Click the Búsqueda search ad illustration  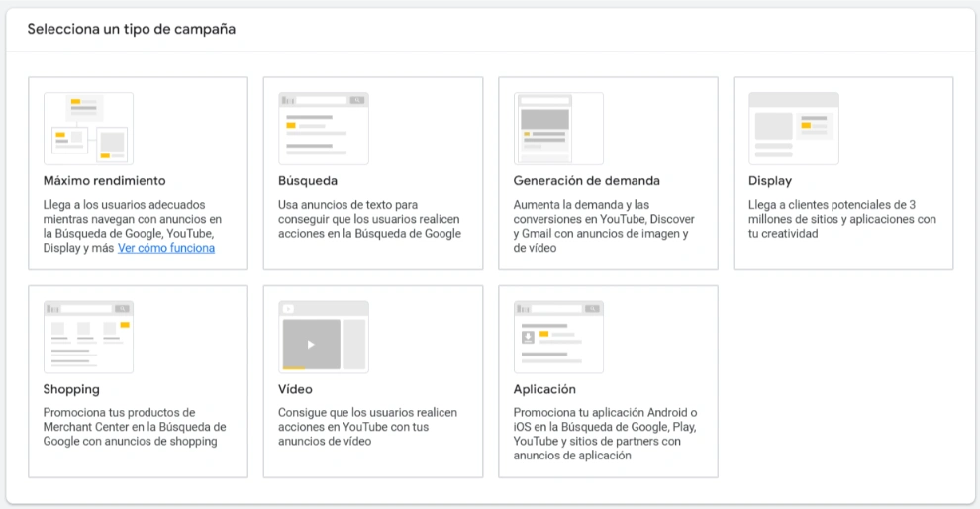click(x=324, y=129)
